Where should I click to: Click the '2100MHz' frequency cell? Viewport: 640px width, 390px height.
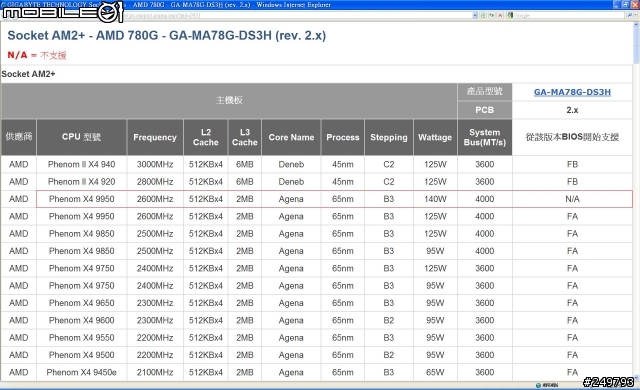point(155,372)
